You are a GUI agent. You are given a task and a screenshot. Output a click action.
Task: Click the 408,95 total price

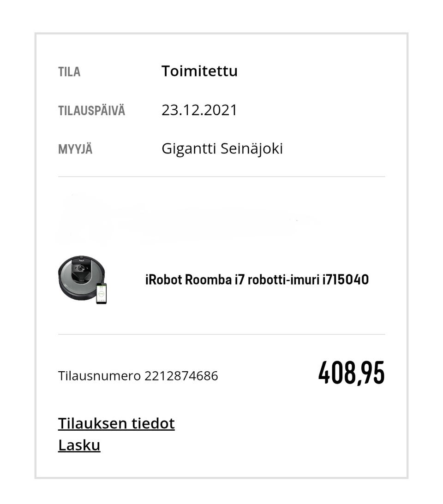(x=351, y=373)
